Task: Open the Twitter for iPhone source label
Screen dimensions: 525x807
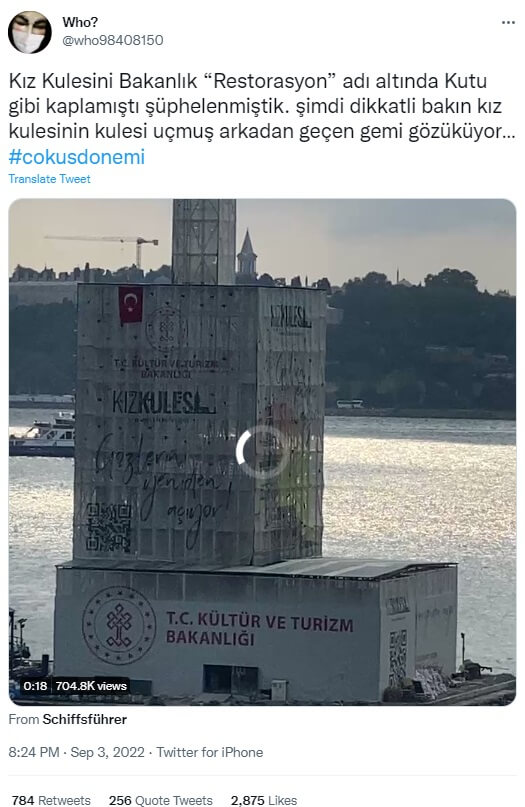Action: [209, 752]
